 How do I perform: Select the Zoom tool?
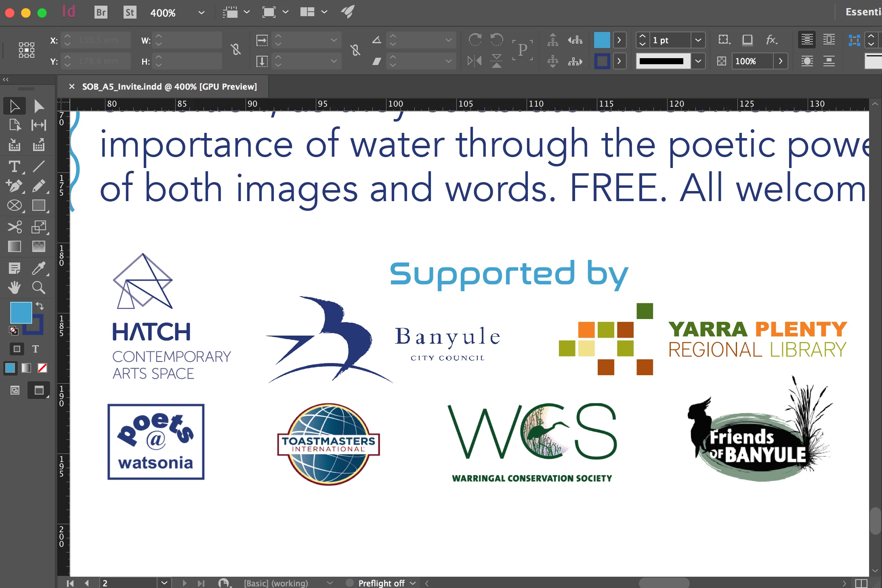[39, 288]
